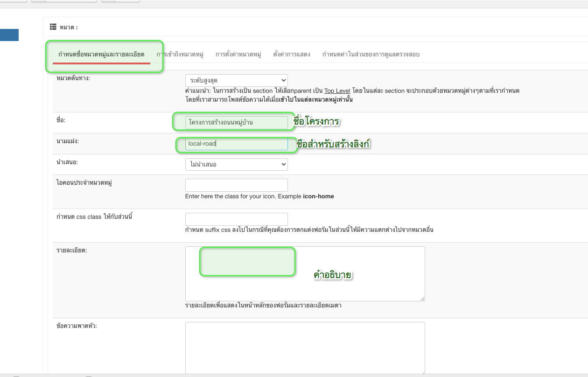Select กำหนดค่าในส่วนของการดูแลตรวจสอบ tab
The height and width of the screenshot is (377, 588).
click(x=371, y=54)
